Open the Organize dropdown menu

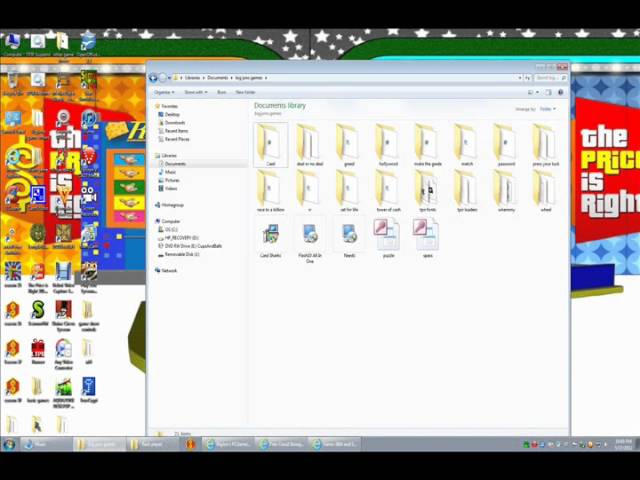pyautogui.click(x=164, y=92)
